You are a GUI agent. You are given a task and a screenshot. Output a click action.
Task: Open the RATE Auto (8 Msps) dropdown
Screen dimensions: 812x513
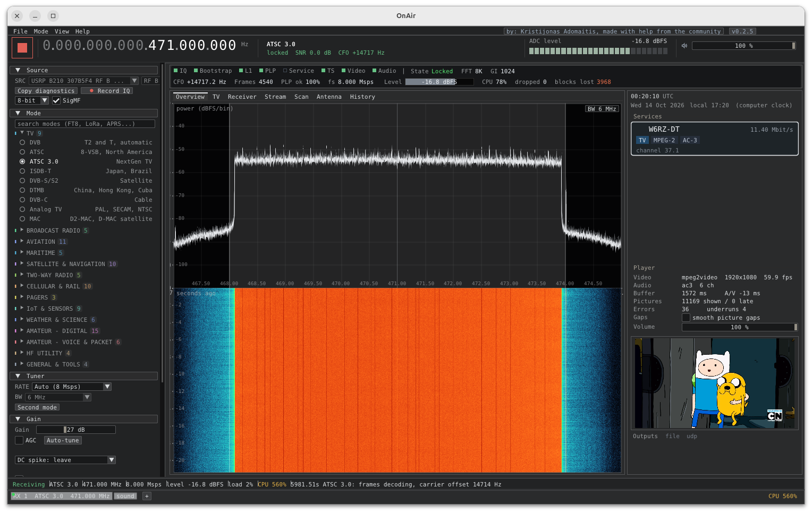pos(71,387)
